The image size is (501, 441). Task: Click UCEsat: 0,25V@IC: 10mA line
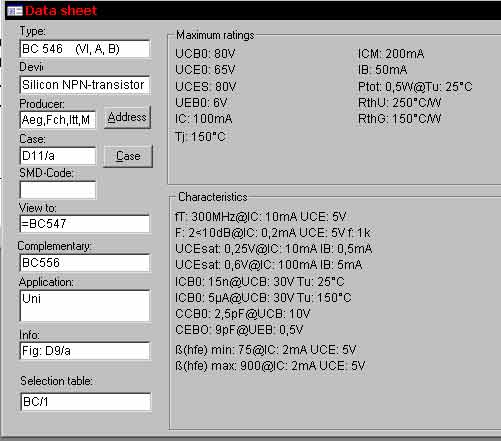click(274, 249)
